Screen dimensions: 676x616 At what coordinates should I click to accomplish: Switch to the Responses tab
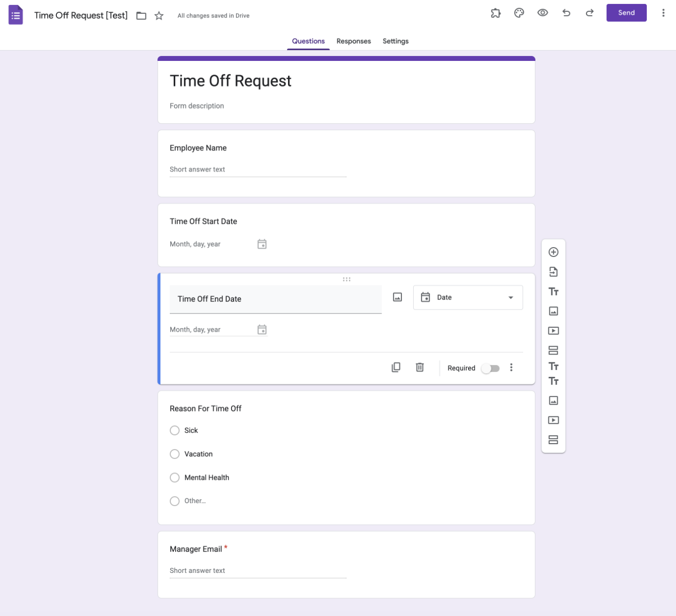(x=353, y=41)
